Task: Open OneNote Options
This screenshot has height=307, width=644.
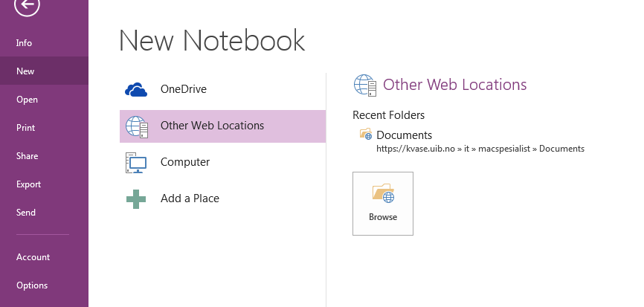Action: pos(32,285)
